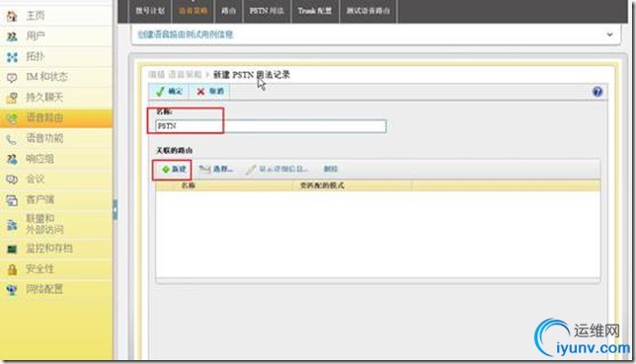This screenshot has width=636, height=364.
Task: Click the 名称 column header in routes table
Action: tap(233, 185)
